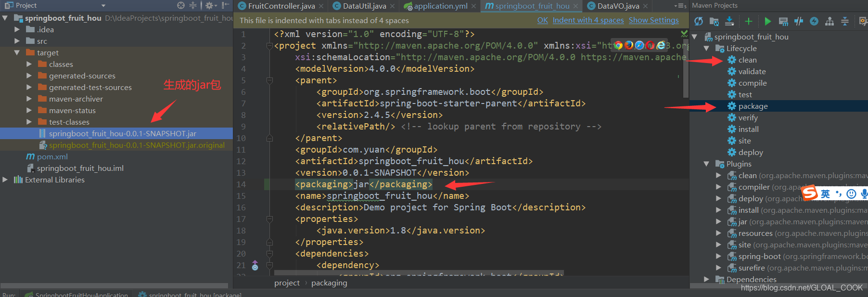Open in Chrome browser icon
Image resolution: width=868 pixels, height=297 pixels.
618,45
